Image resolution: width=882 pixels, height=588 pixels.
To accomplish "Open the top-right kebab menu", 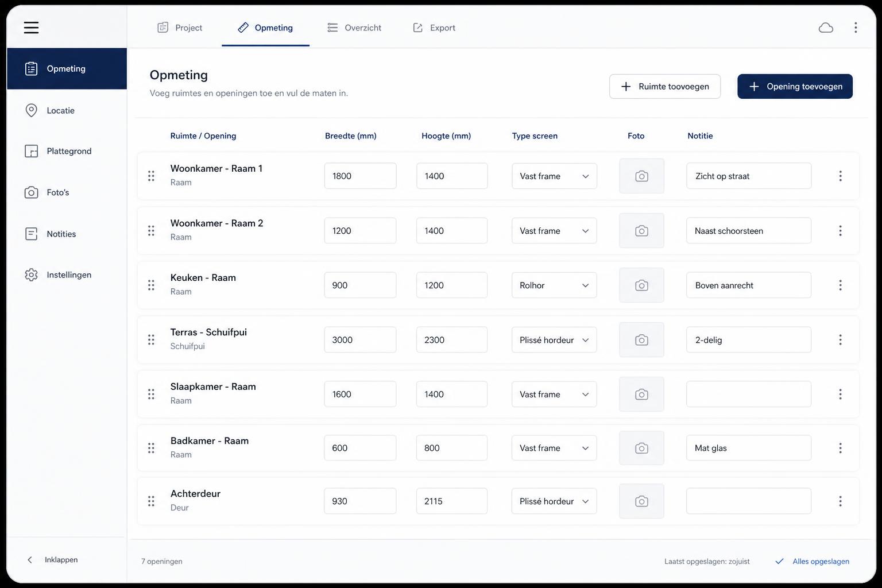I will (856, 28).
